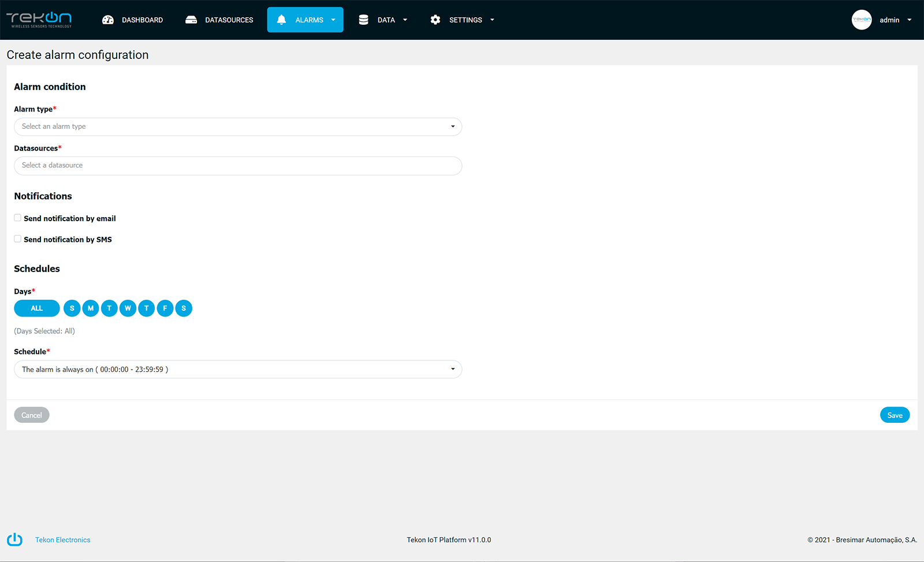Open the Tekon Electronics link

click(x=63, y=540)
